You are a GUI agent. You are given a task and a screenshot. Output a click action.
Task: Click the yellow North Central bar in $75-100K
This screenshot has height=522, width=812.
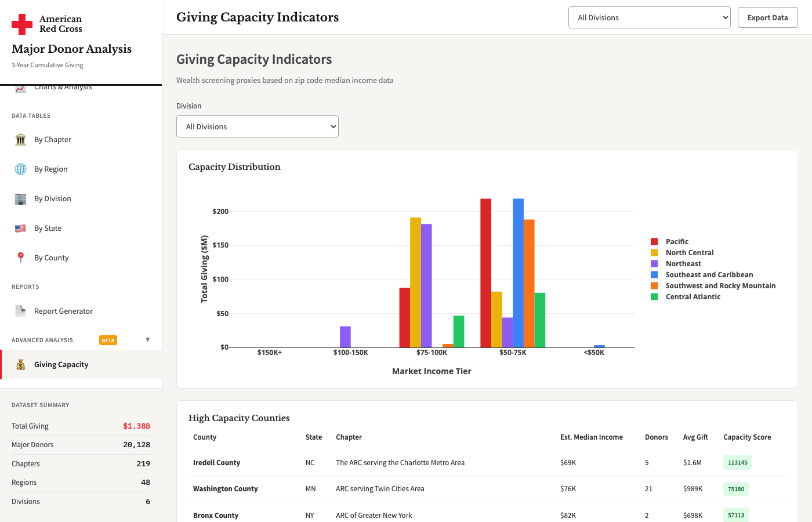[x=415, y=282]
